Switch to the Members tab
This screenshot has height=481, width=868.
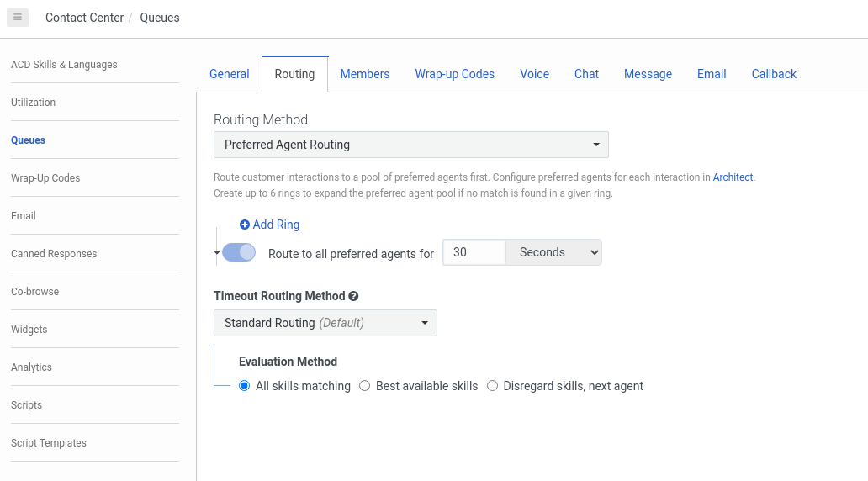pyautogui.click(x=364, y=74)
